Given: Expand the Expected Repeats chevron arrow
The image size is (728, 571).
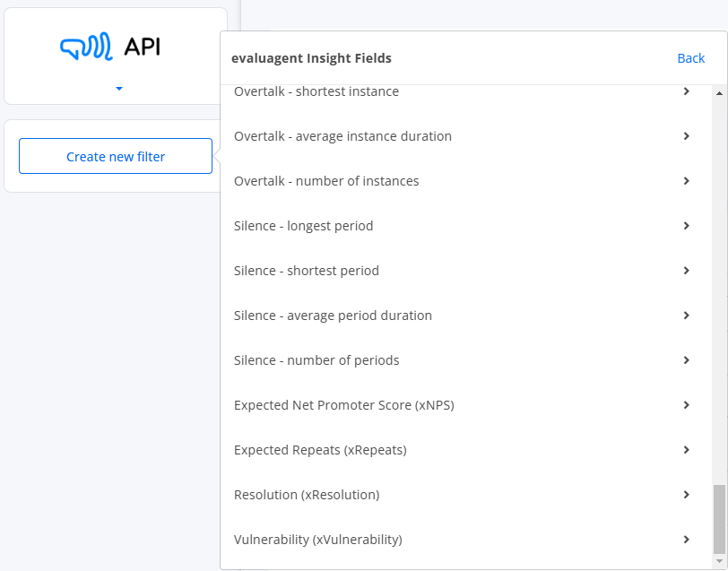Looking at the screenshot, I should [x=686, y=450].
